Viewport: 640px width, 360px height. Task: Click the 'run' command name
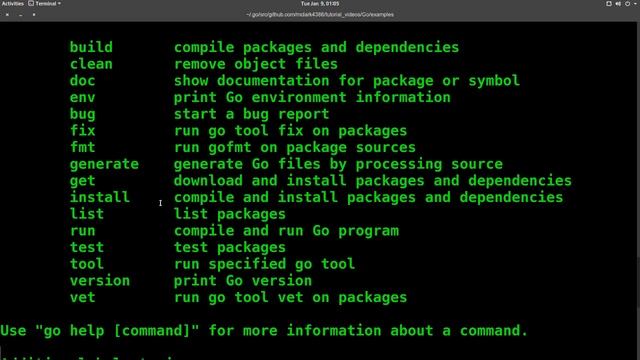click(82, 231)
